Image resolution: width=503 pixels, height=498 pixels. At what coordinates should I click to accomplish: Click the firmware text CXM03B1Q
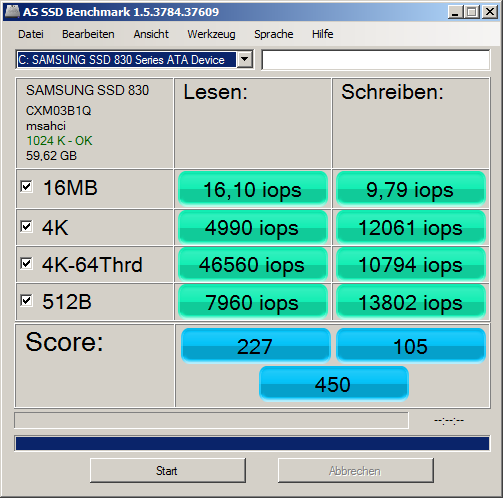[x=58, y=111]
